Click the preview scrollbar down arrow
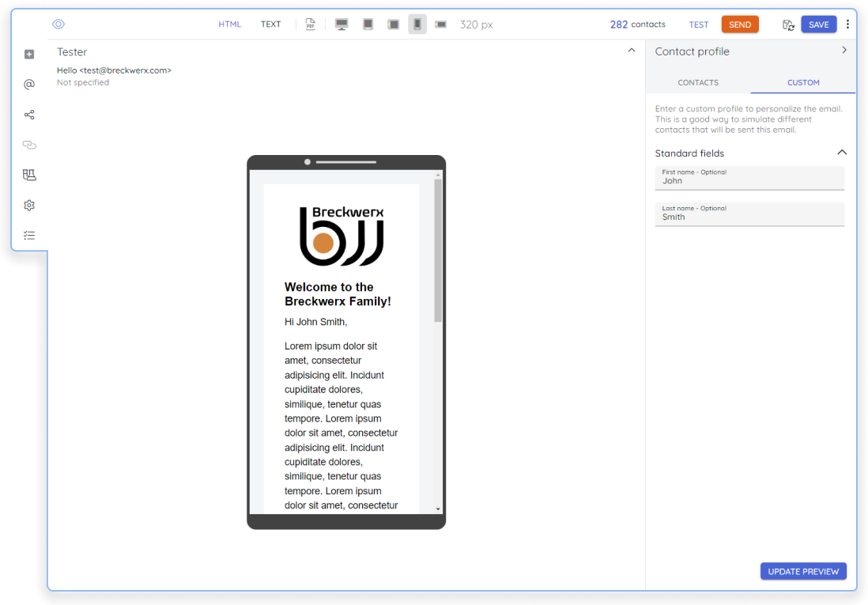Screen dimensions: 868x605 tap(438, 509)
